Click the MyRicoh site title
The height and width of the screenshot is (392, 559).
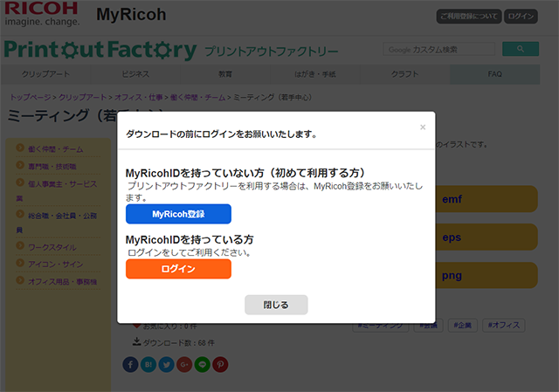click(x=131, y=15)
